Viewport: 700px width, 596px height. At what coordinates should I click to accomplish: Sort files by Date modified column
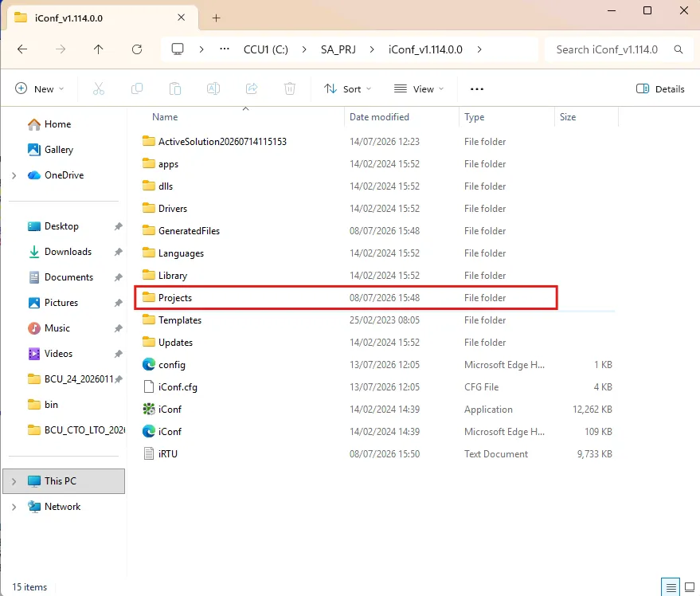(379, 117)
